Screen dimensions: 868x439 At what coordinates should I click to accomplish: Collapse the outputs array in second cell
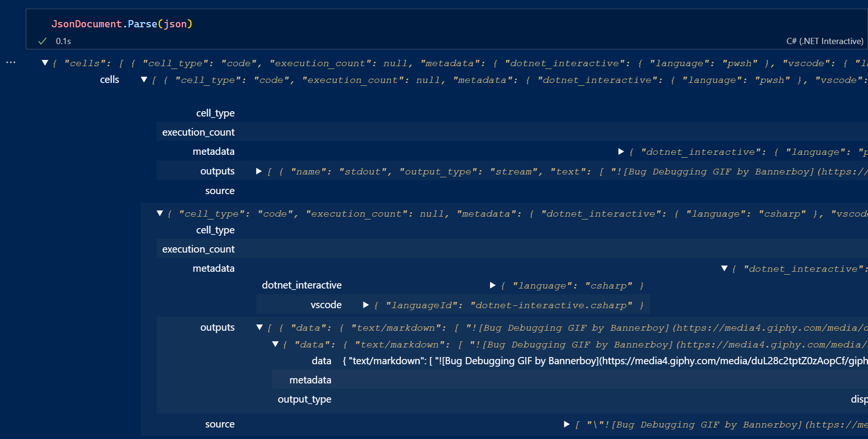click(x=259, y=327)
